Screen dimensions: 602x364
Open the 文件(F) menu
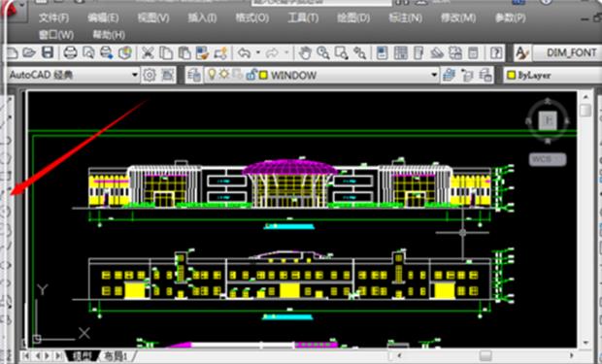(x=53, y=17)
